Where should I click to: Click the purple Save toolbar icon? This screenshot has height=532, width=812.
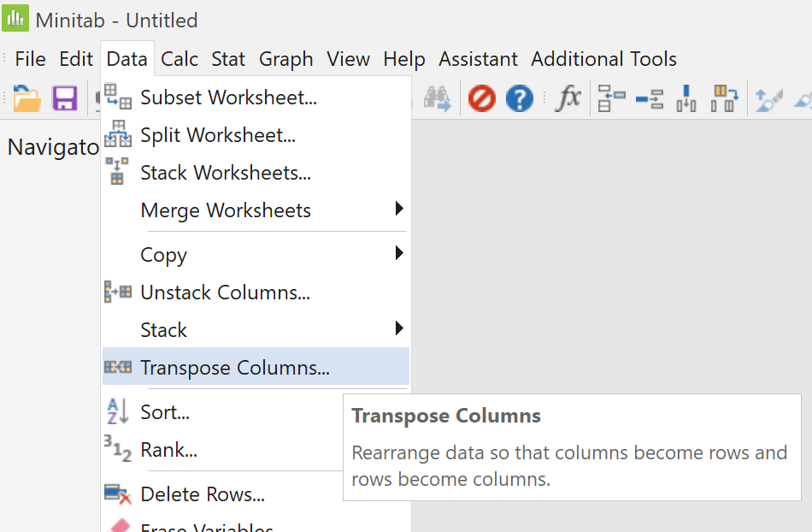tap(65, 98)
